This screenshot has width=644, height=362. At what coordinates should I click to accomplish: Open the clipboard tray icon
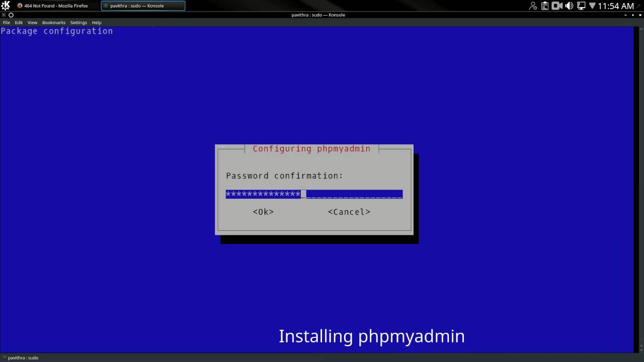[x=545, y=6]
